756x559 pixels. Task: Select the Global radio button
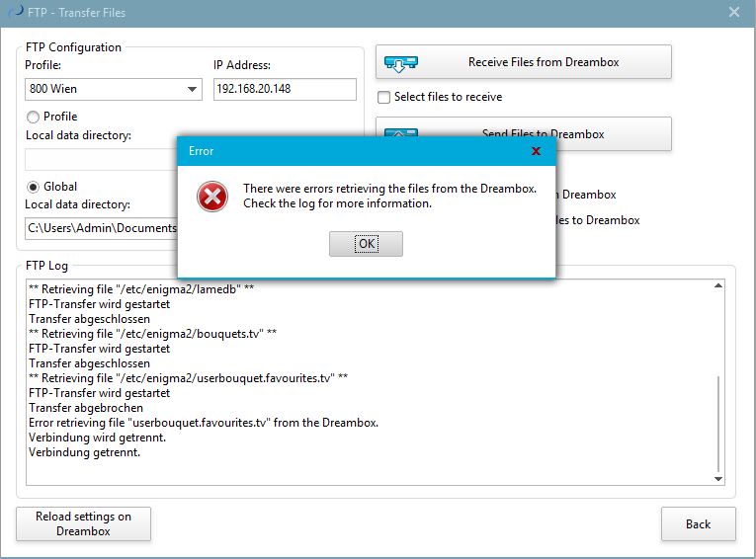[33, 186]
